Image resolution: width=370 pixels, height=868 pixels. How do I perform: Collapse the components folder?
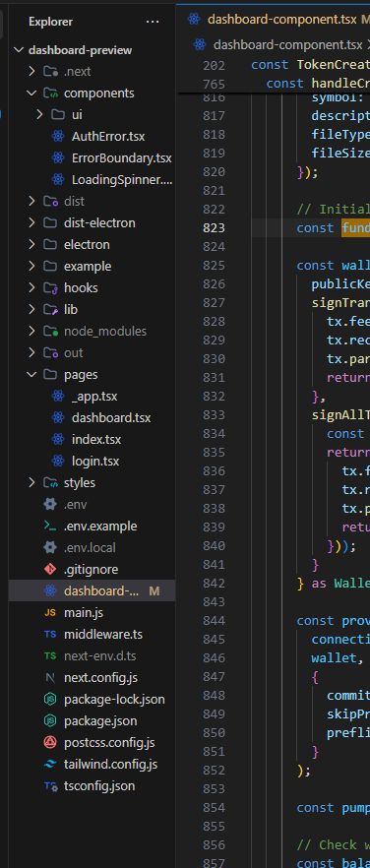[x=32, y=93]
